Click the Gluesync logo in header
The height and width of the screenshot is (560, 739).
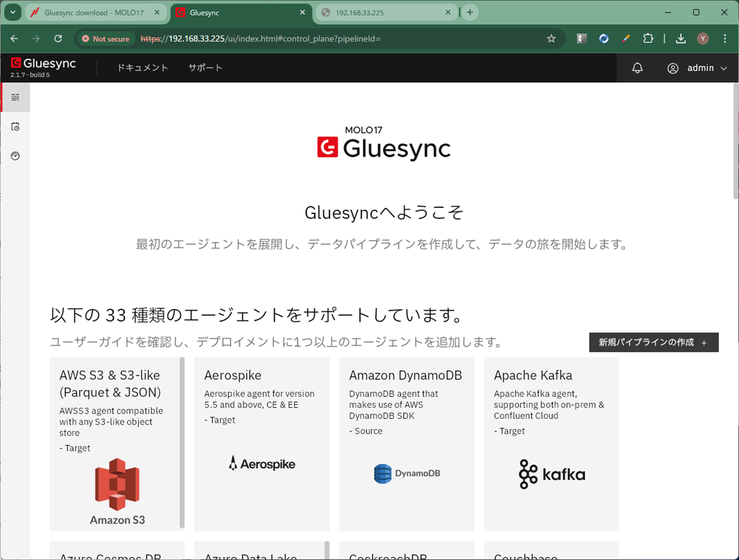pyautogui.click(x=43, y=63)
